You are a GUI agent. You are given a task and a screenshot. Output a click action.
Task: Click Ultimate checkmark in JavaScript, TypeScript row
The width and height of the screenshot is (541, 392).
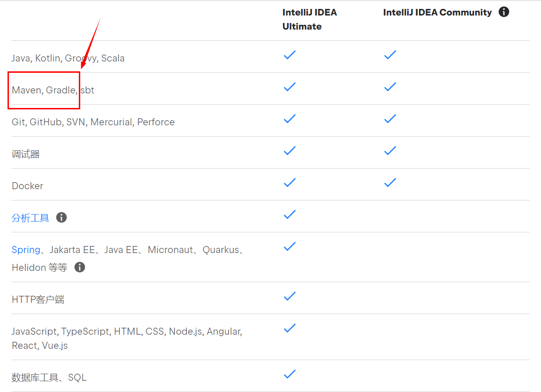(x=290, y=328)
